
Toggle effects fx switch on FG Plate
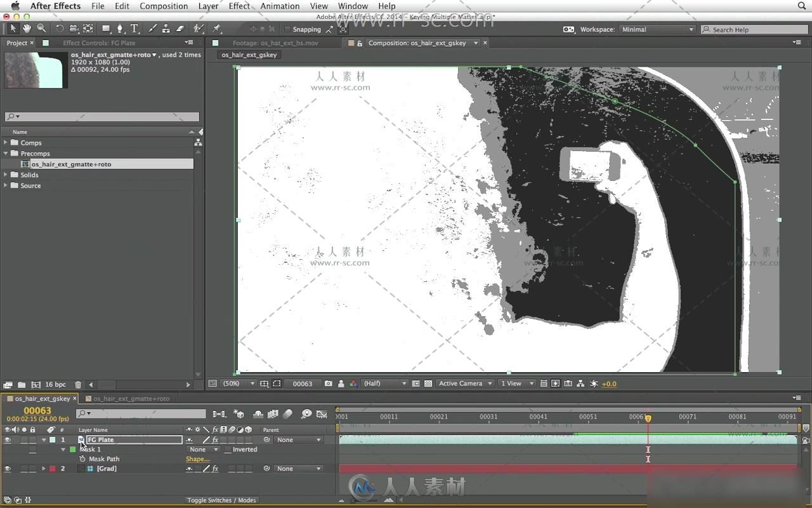[215, 440]
